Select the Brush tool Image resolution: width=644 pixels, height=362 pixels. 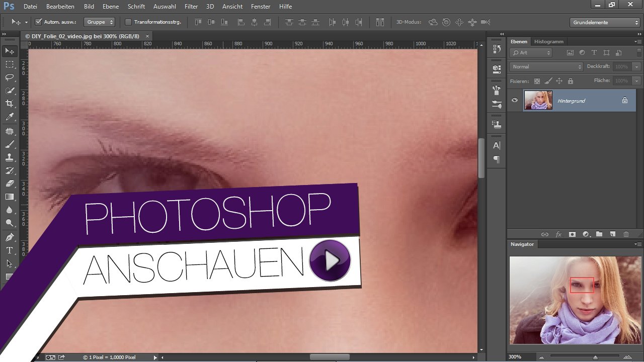point(10,144)
